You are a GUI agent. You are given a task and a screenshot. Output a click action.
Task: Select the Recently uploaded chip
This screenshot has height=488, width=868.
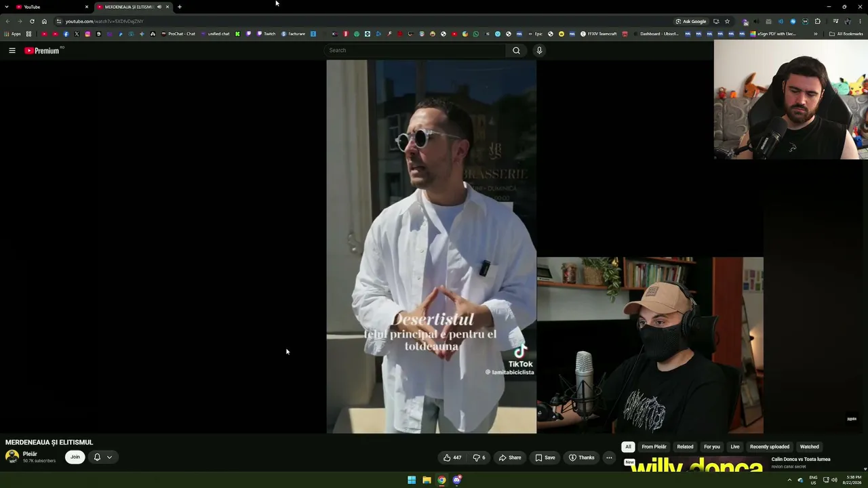(x=770, y=447)
